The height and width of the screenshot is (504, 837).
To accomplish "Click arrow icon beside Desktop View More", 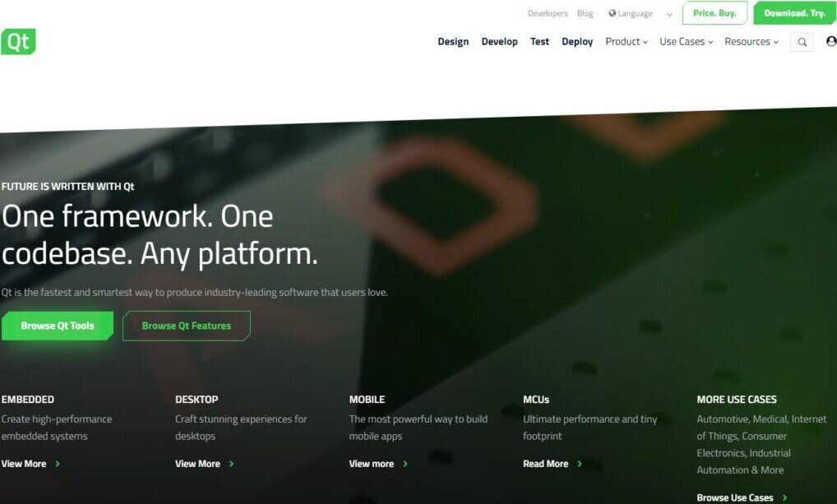I will [x=232, y=464].
